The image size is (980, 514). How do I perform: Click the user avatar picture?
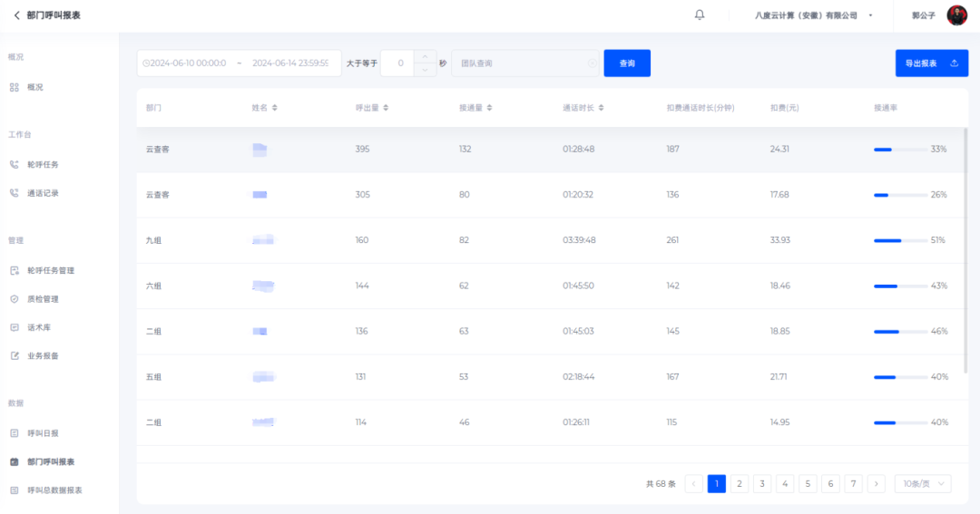[957, 15]
